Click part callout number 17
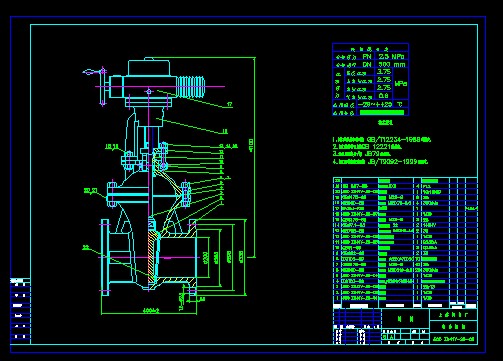 point(230,104)
